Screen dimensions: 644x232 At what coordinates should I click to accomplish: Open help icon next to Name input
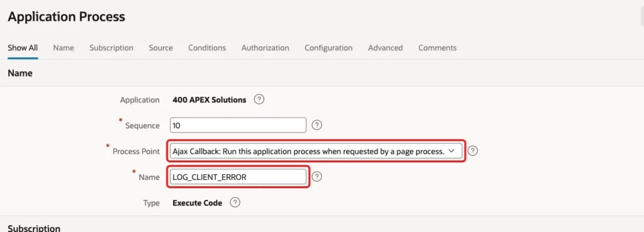(x=317, y=177)
